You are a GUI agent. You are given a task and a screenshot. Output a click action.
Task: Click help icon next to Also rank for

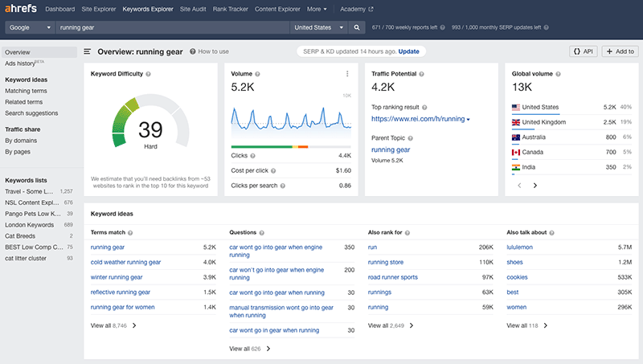[x=408, y=233]
